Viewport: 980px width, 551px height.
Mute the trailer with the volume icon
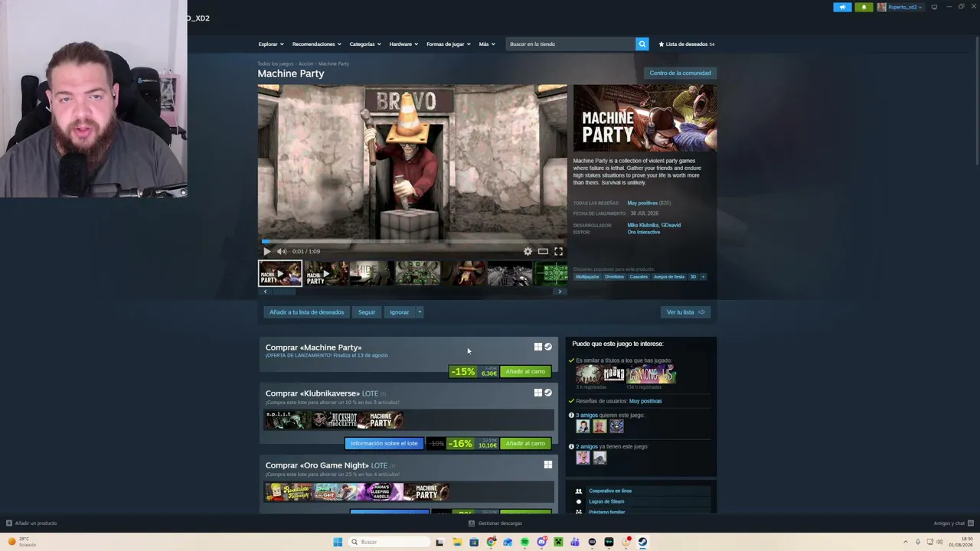(282, 251)
